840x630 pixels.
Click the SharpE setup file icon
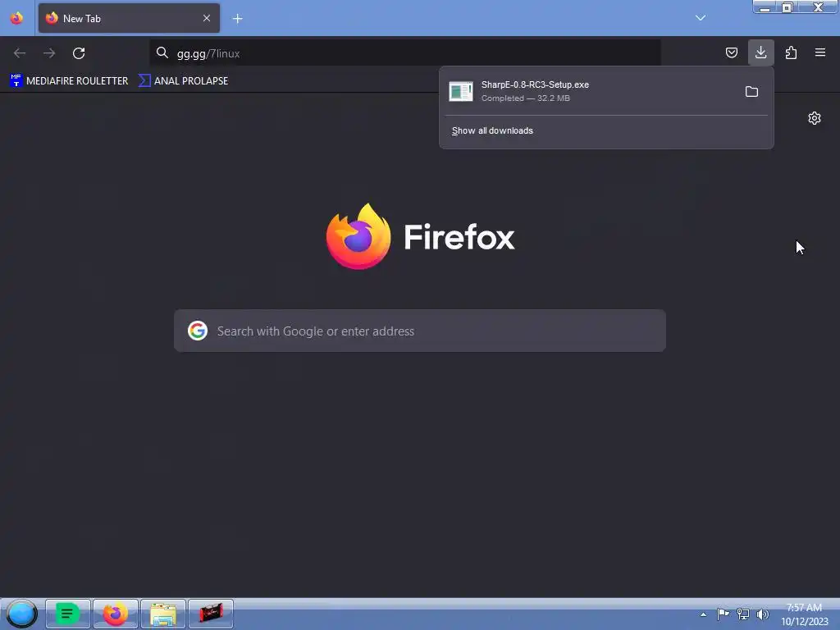point(461,92)
